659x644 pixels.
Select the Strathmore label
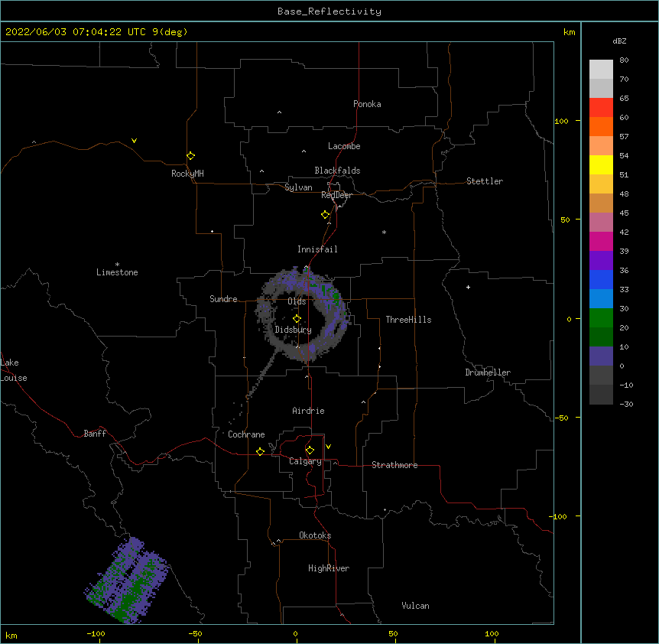pos(394,465)
